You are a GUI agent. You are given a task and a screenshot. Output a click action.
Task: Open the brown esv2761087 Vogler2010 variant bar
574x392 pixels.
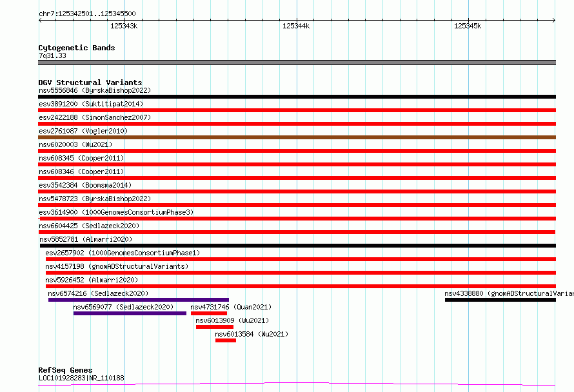pyautogui.click(x=297, y=137)
